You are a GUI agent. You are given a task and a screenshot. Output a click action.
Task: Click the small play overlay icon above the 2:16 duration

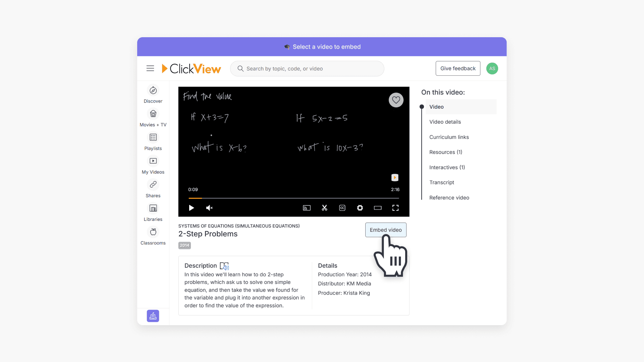tap(395, 177)
